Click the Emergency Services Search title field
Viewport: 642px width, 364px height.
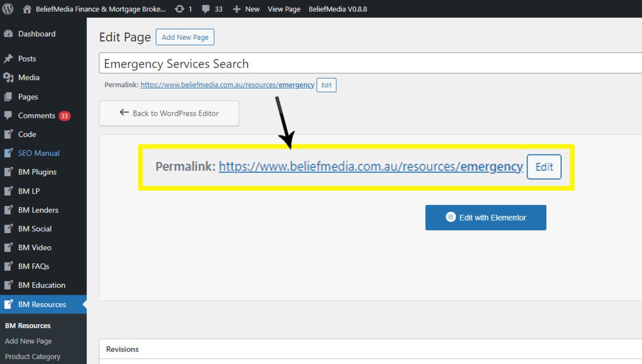(x=368, y=64)
